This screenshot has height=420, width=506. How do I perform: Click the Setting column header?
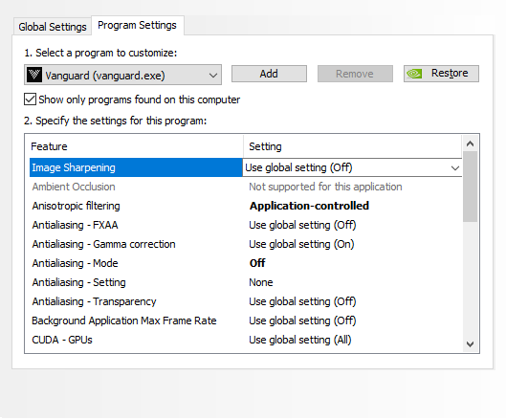(352, 146)
